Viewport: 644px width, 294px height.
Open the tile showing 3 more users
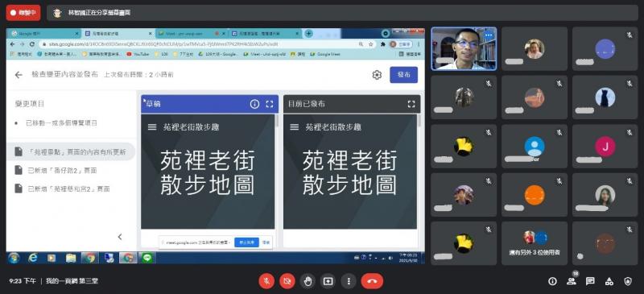535,243
